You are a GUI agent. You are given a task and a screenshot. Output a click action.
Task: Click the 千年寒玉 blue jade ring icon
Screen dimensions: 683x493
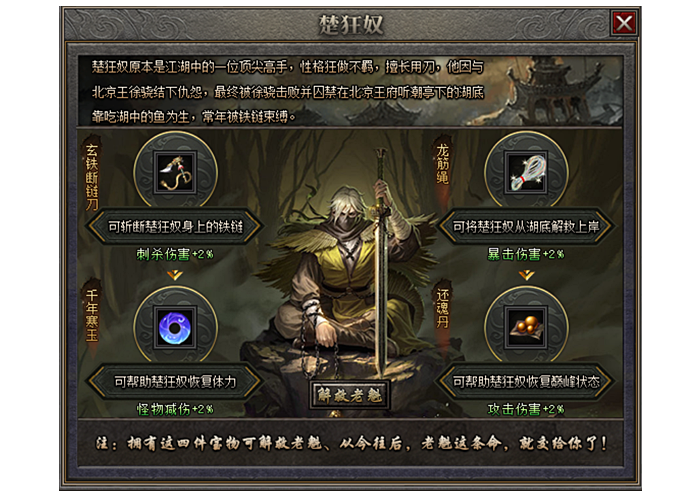[175, 328]
